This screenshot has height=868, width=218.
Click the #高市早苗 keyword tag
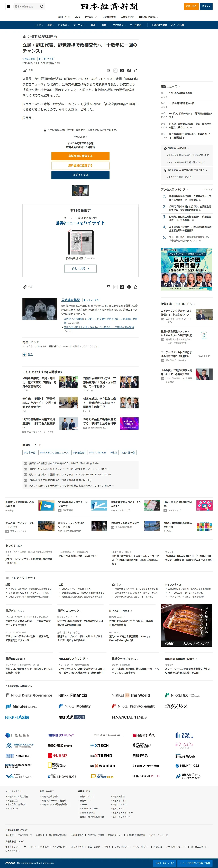point(30,453)
